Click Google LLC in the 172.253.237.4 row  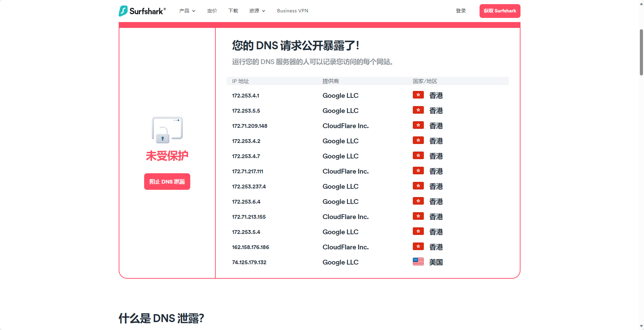coord(341,187)
